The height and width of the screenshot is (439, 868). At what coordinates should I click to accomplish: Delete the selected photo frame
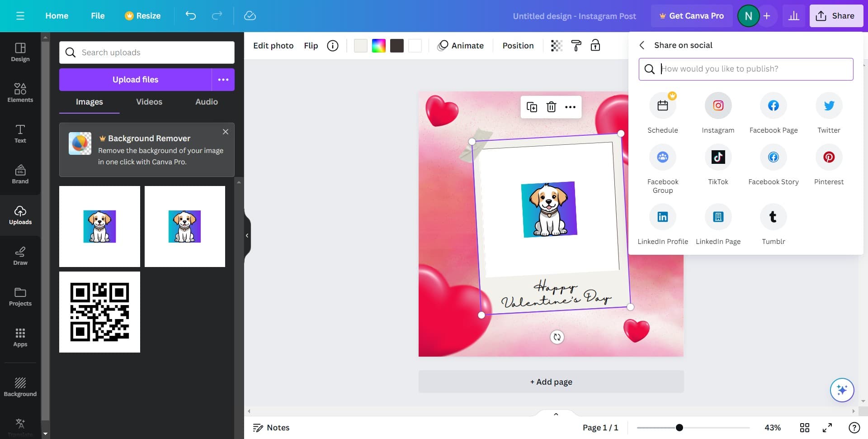pos(551,107)
